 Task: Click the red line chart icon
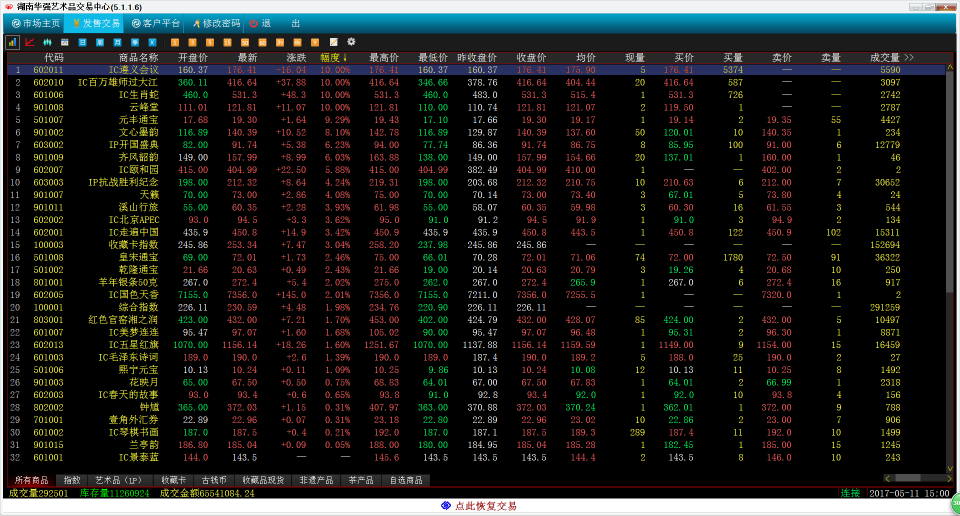pyautogui.click(x=29, y=42)
